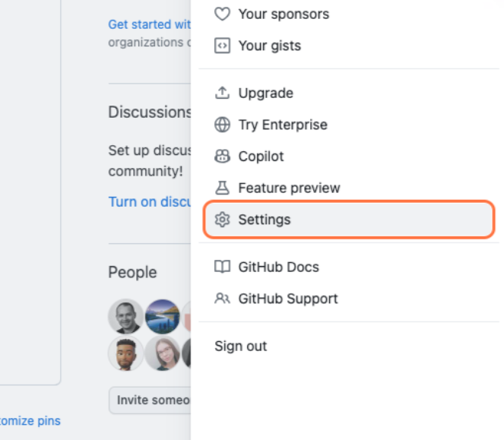Click the bald man's avatar under People
Screen dimensions: 504x440
tap(125, 316)
